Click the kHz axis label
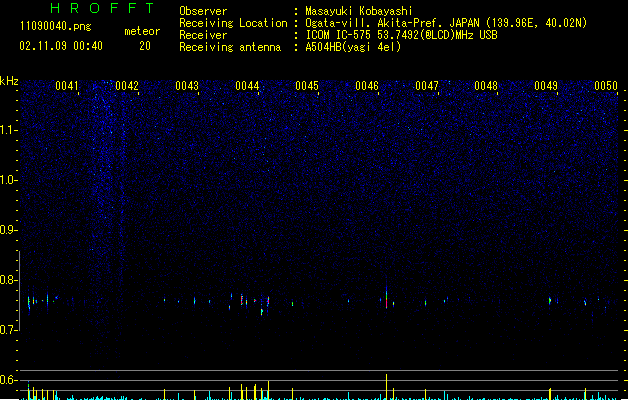This screenshot has height=400, width=629. [x=9, y=81]
